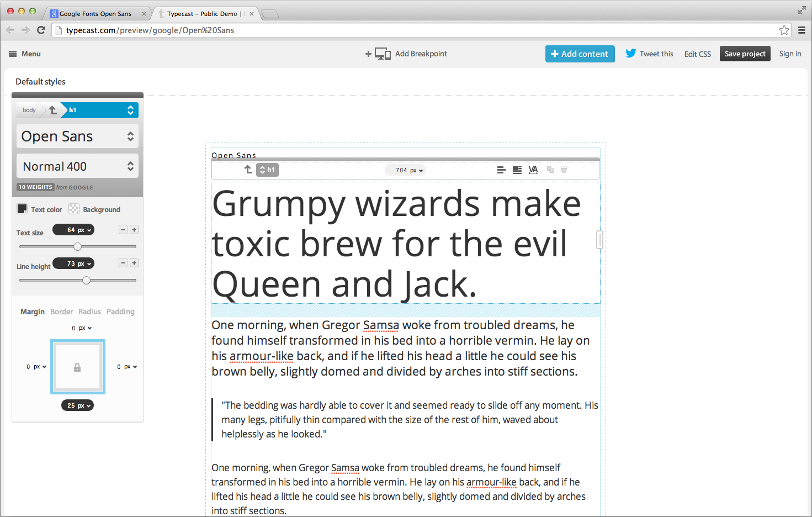Open the h1 tag selector in element toolbar

[267, 170]
